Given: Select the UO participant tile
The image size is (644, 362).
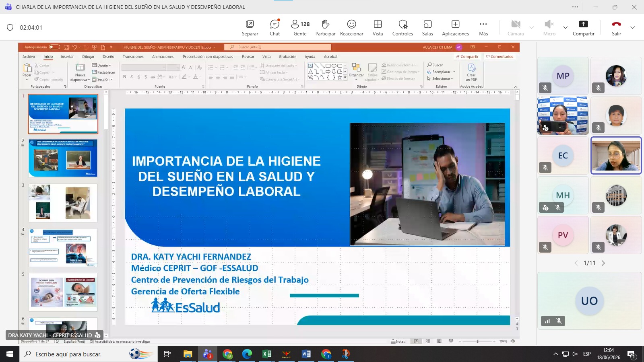Looking at the screenshot, I should pyautogui.click(x=589, y=301).
